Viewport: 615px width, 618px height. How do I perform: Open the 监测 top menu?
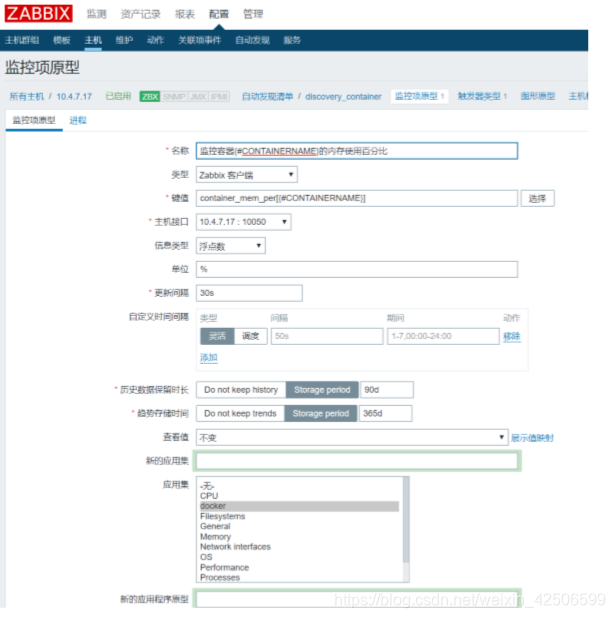pos(97,15)
